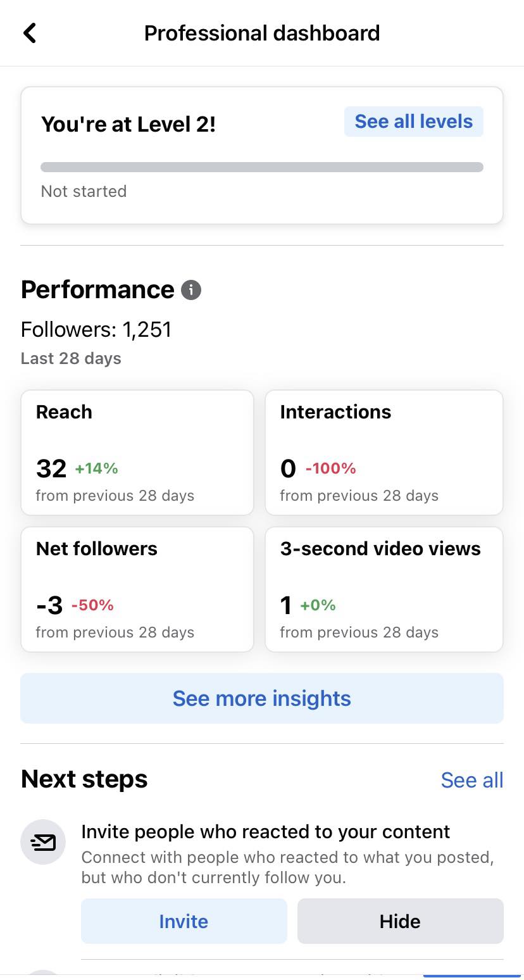Open See all next steps
Screen dimensions: 524x980
point(471,780)
